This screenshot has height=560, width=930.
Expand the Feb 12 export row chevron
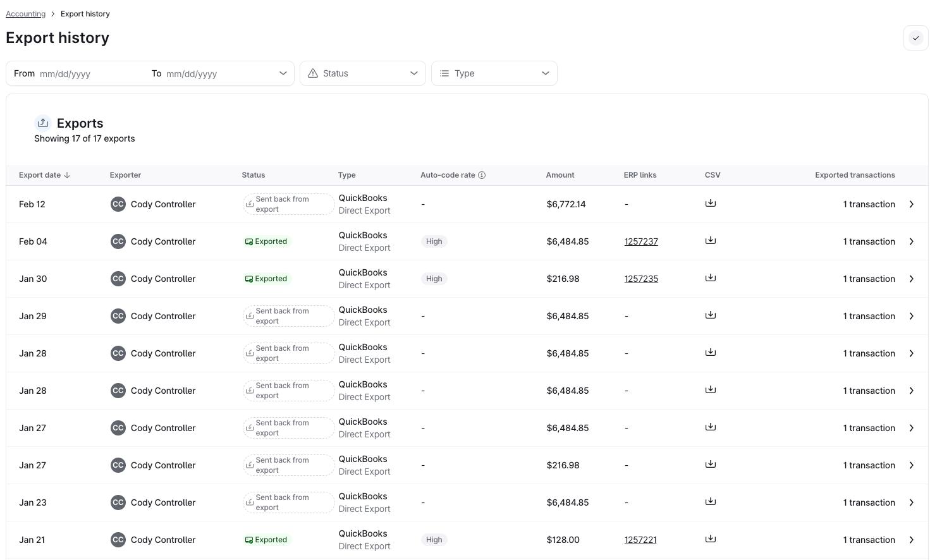(x=911, y=204)
